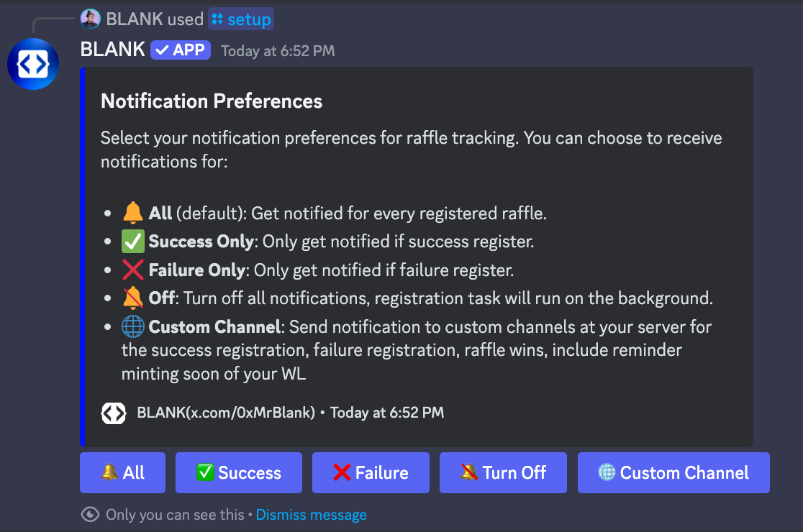This screenshot has width=803, height=532.
Task: Click the setup slash command tag
Action: coord(241,19)
